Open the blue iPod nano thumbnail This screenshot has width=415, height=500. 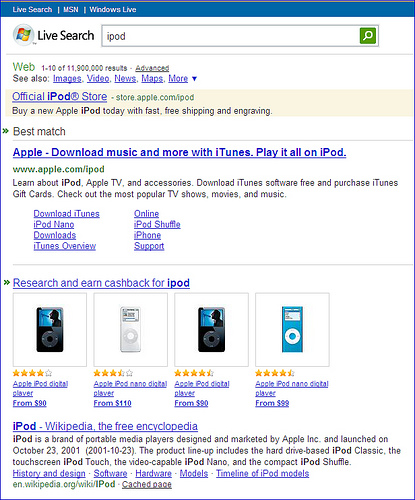pos(292,330)
